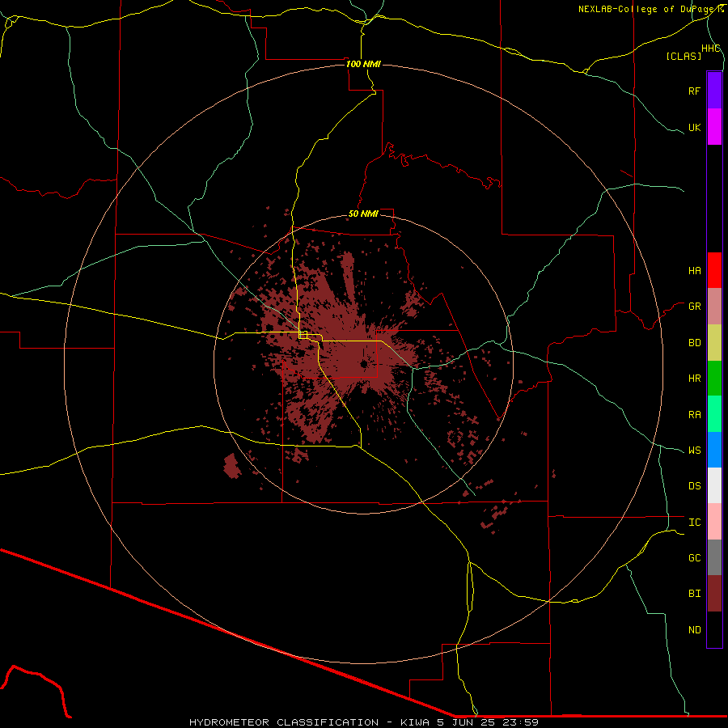Image resolution: width=728 pixels, height=728 pixels.
Task: Click the radar site center dot
Action: click(x=363, y=364)
